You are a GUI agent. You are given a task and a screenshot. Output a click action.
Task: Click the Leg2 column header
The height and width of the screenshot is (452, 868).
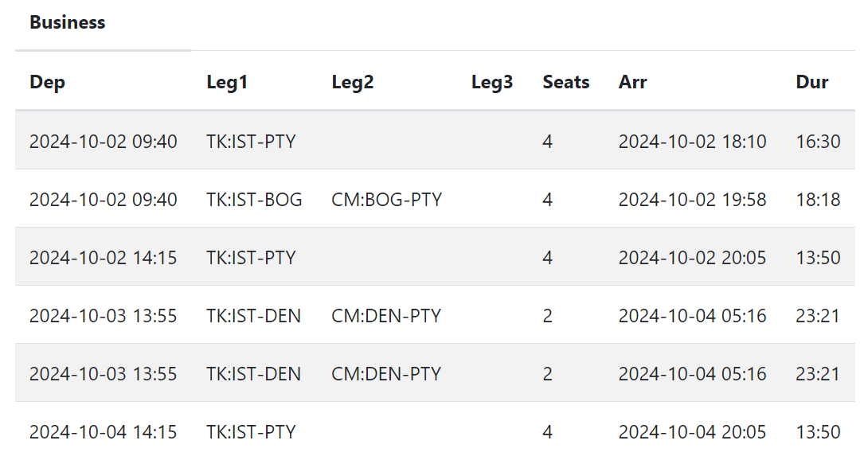point(353,82)
